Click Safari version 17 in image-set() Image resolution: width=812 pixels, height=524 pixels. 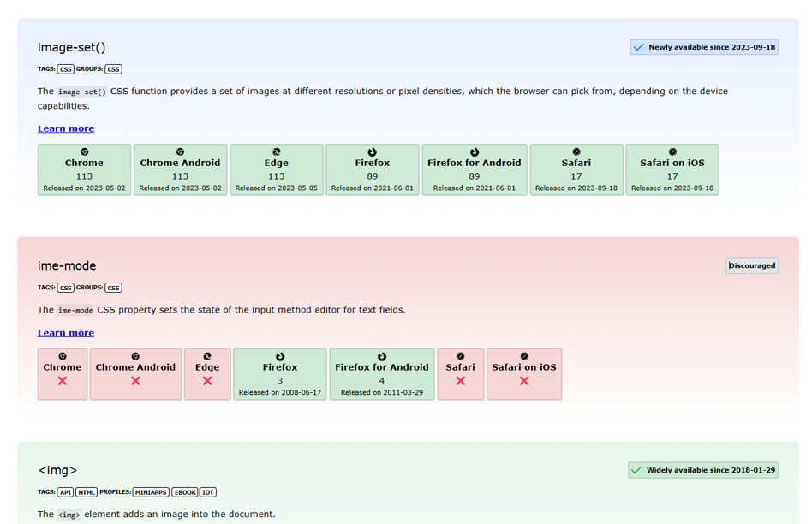pyautogui.click(x=576, y=176)
